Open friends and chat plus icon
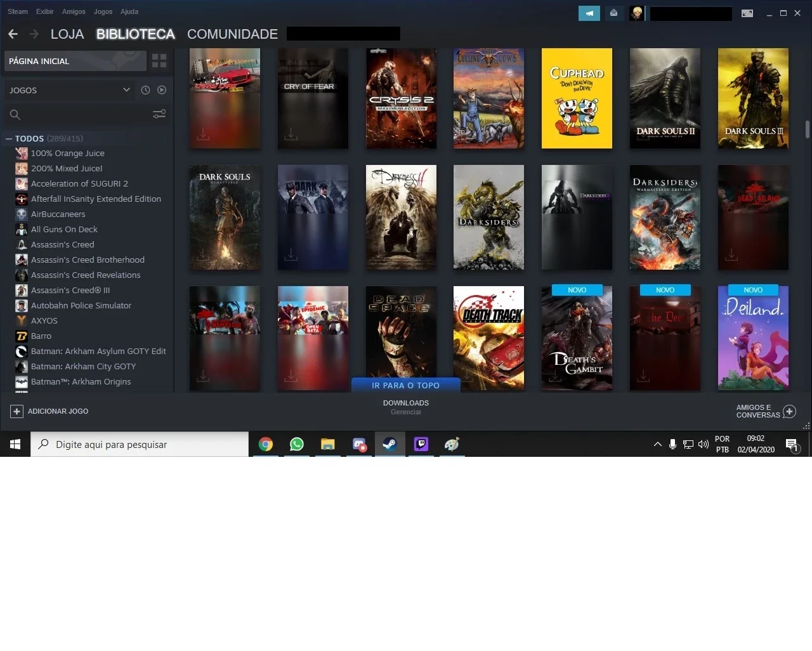 click(x=789, y=411)
